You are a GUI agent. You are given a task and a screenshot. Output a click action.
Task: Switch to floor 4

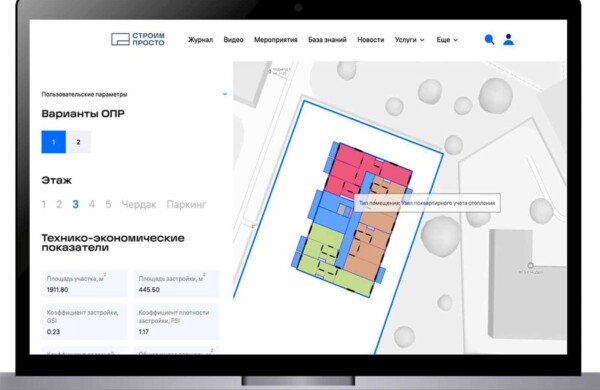[92, 204]
